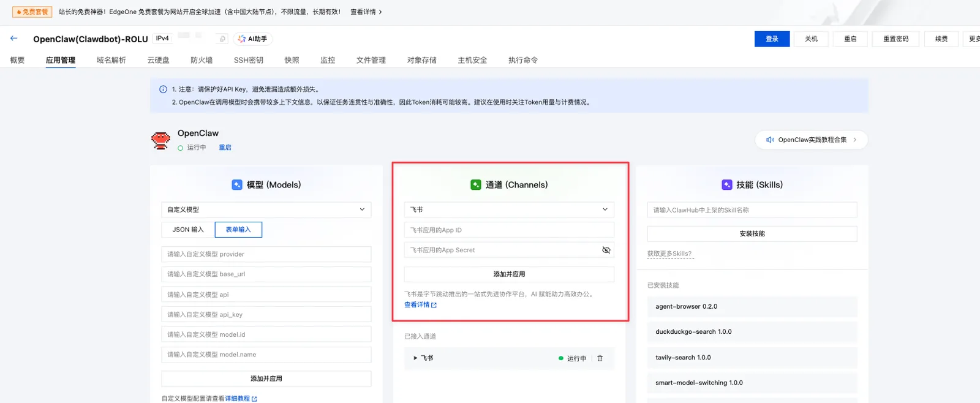Open the 对象存储 tab
Screen dimensions: 980x403
(x=422, y=60)
